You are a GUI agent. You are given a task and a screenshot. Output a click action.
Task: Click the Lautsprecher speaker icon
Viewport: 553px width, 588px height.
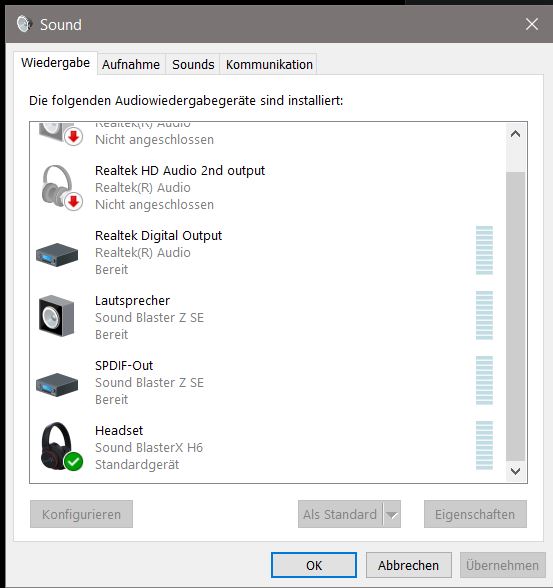(57, 316)
